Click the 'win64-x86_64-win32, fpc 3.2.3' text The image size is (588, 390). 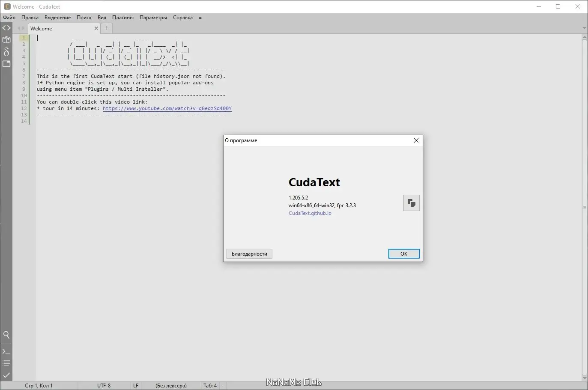point(322,205)
